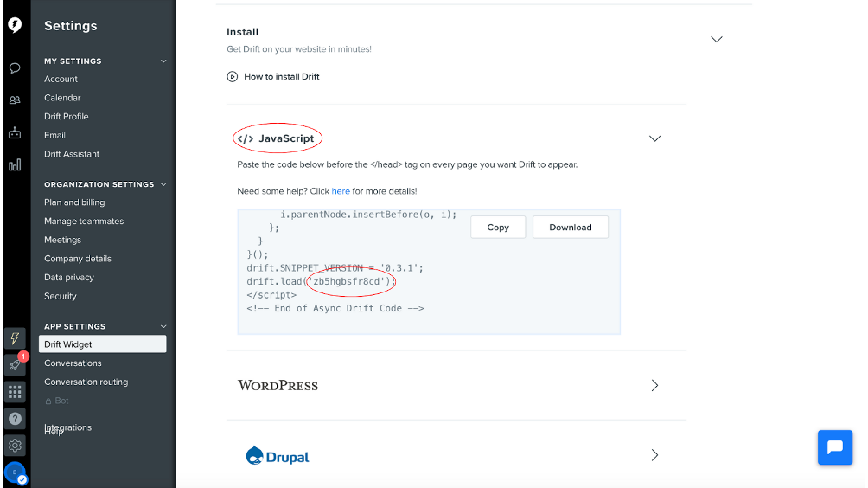This screenshot has height=488, width=868.
Task: Open the settings gear icon
Action: (x=15, y=446)
